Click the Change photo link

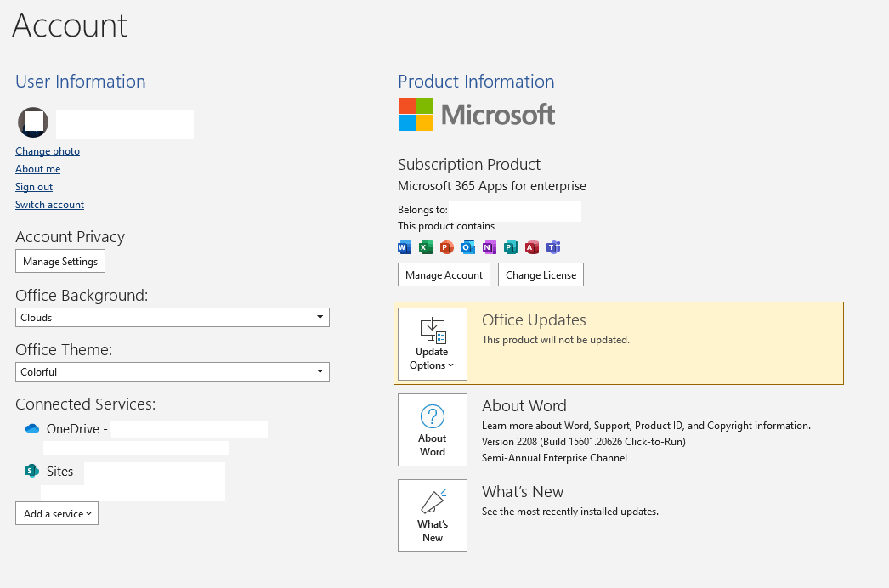pyautogui.click(x=48, y=151)
